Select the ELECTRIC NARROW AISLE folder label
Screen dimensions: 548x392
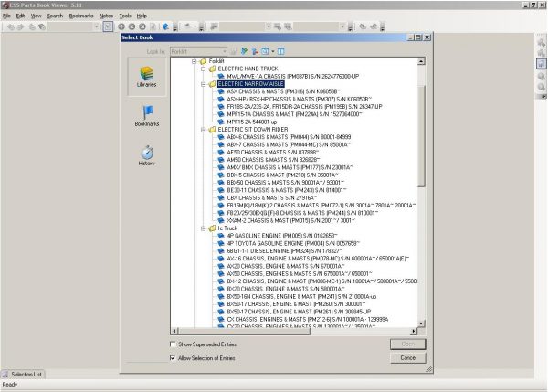click(x=250, y=84)
